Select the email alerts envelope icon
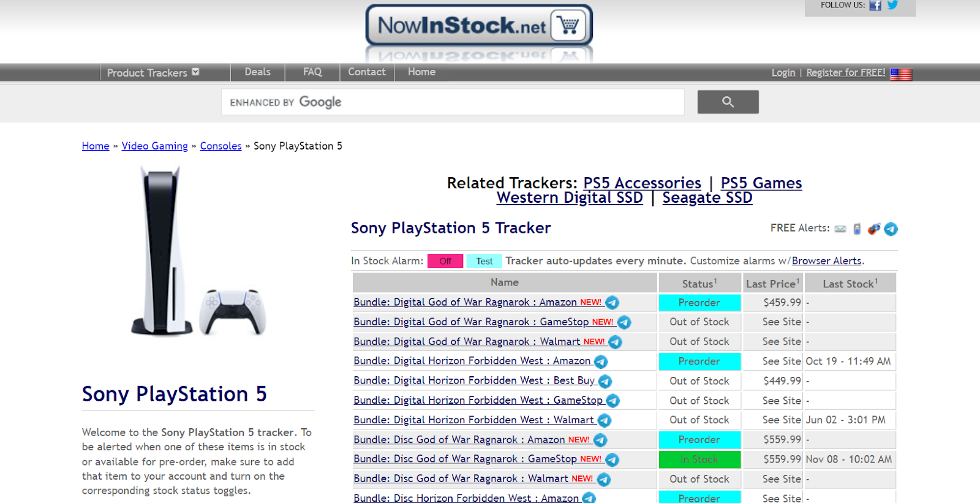The image size is (980, 503). [840, 229]
